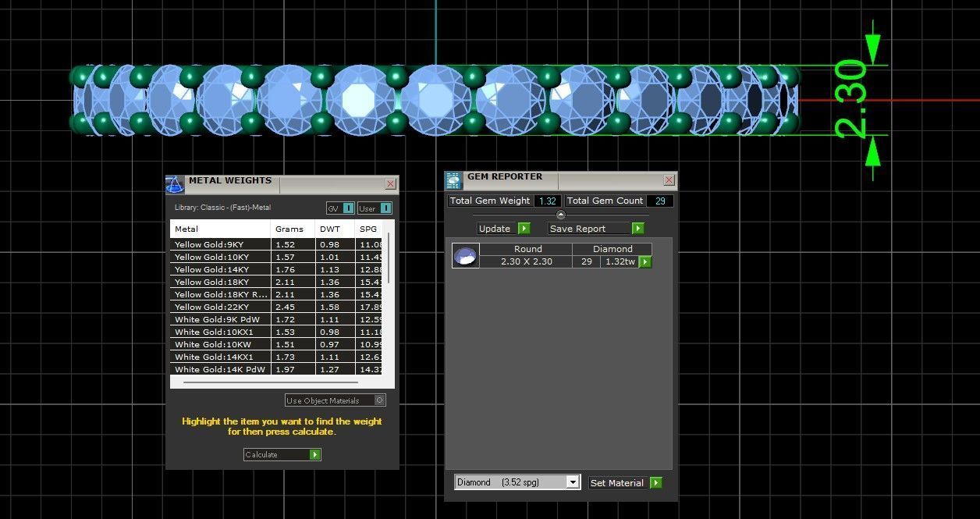Close the Metal Weights panel
The image size is (980, 519).
391,184
